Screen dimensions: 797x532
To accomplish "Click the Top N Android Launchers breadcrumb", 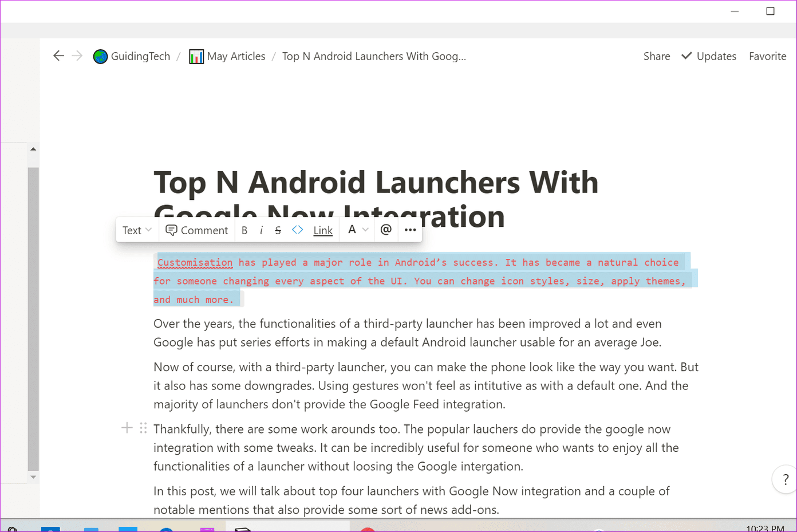I will coord(374,56).
